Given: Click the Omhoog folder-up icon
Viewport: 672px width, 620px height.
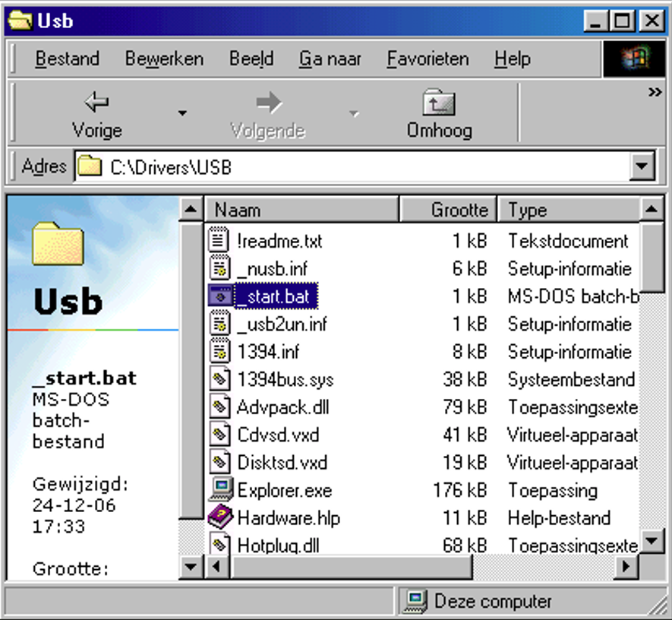Looking at the screenshot, I should coord(439,103).
